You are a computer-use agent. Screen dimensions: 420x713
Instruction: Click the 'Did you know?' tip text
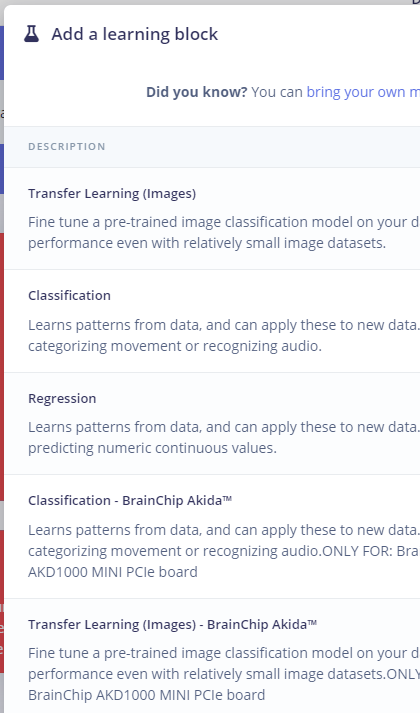coord(196,92)
